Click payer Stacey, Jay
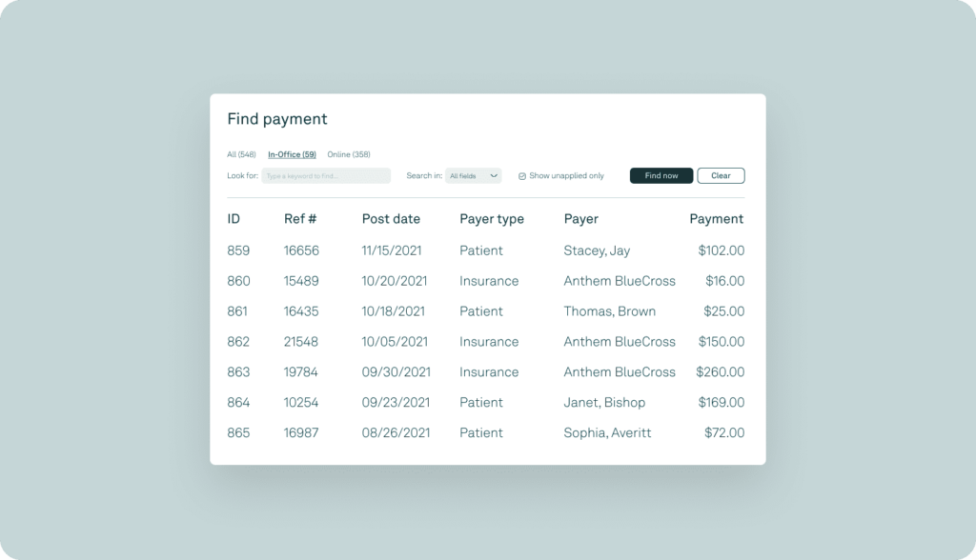The height and width of the screenshot is (560, 976). 597,250
